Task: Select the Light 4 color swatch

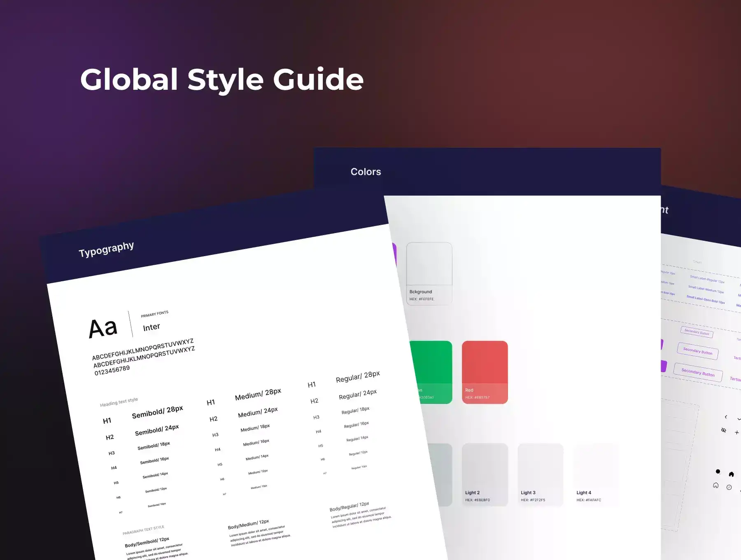Action: [596, 474]
